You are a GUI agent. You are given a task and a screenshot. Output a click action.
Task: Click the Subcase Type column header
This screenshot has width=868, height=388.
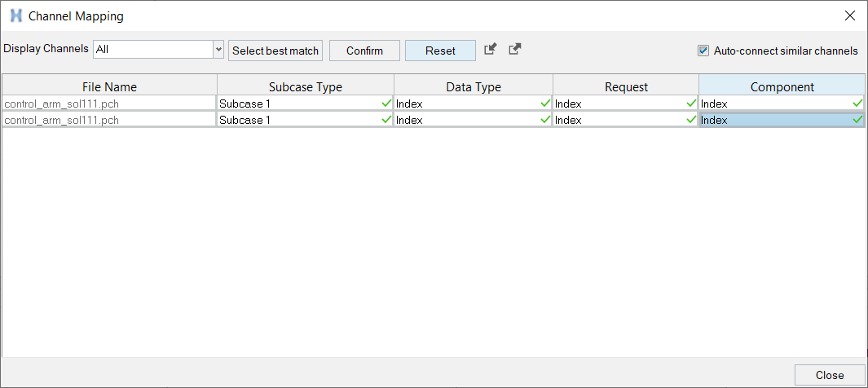(x=306, y=87)
